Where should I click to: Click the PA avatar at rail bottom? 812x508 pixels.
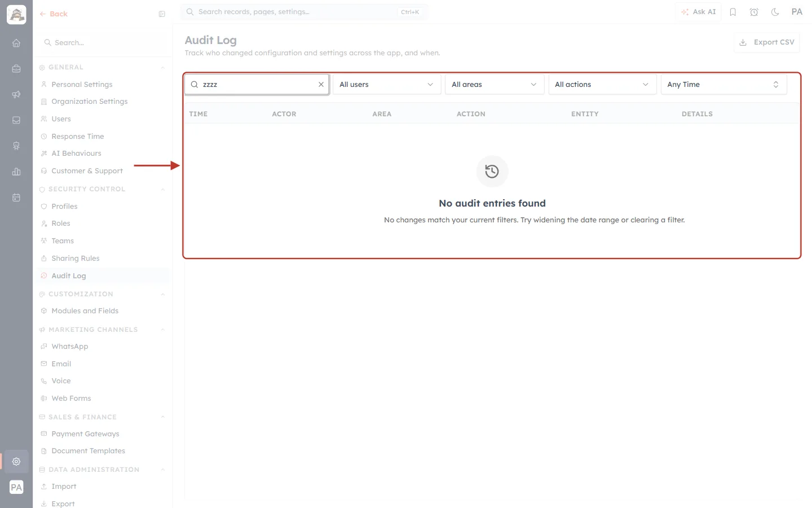(x=16, y=487)
